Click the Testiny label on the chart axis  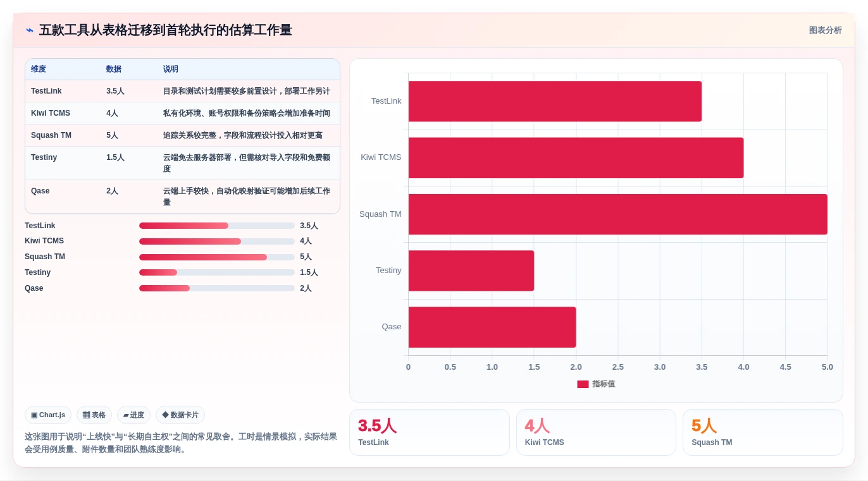click(x=388, y=271)
